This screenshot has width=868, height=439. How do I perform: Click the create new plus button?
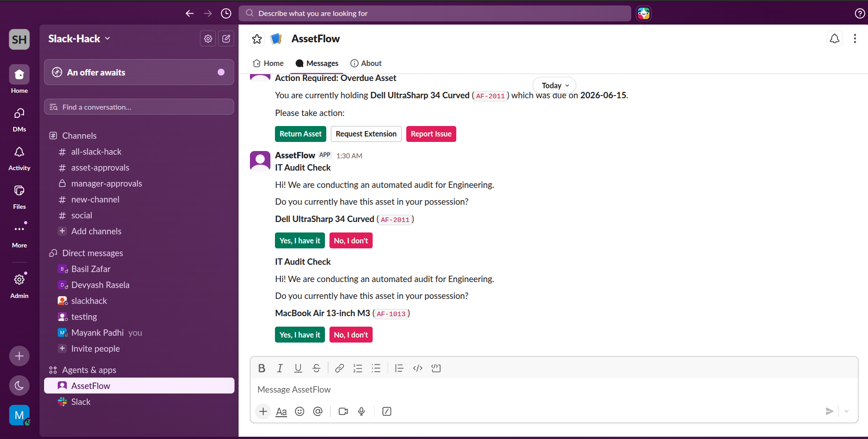pos(20,356)
